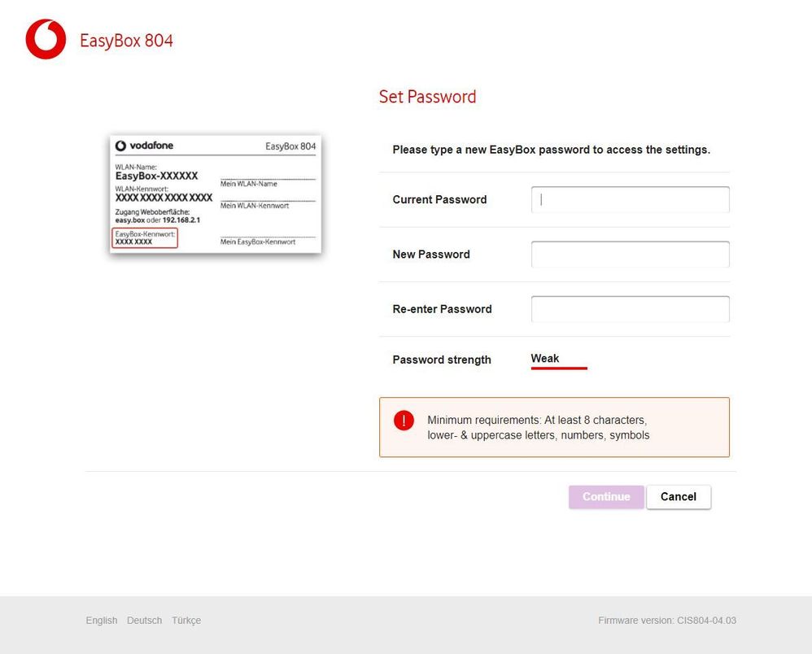Click the Password strength label
Image resolution: width=812 pixels, height=654 pixels.
(442, 360)
